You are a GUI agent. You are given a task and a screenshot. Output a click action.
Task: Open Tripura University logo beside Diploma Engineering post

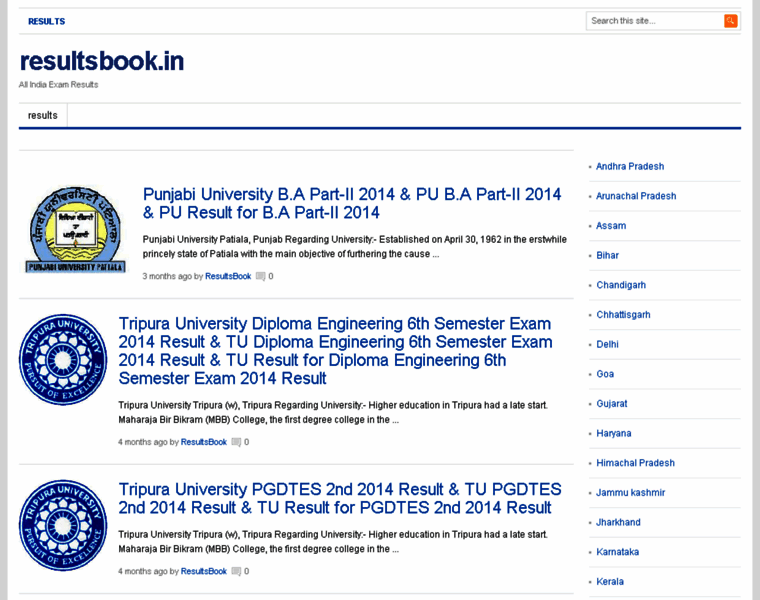point(63,360)
